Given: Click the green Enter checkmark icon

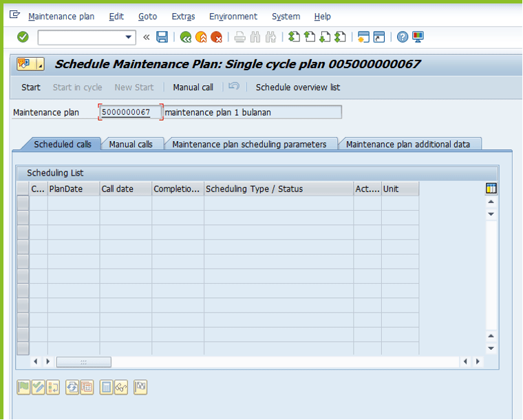Looking at the screenshot, I should tap(23, 37).
